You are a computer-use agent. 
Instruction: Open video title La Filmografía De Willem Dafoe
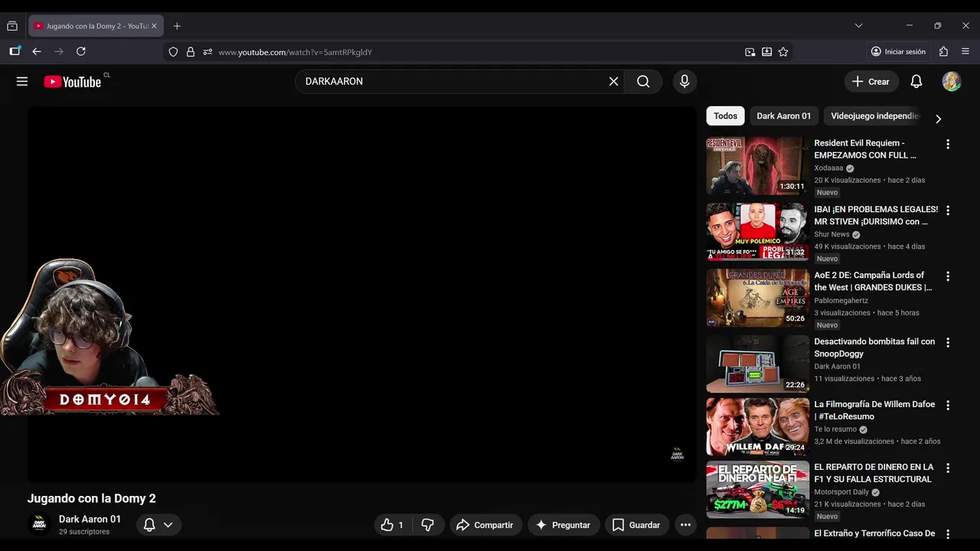click(x=874, y=410)
